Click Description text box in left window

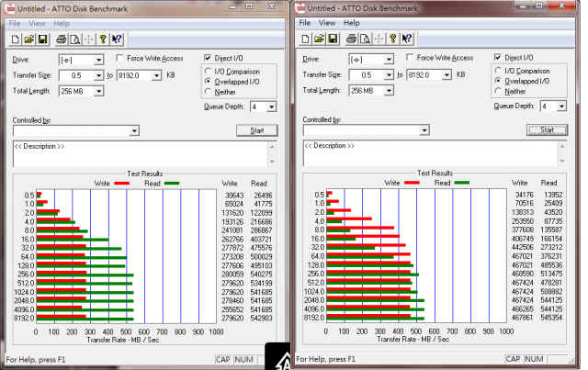click(141, 154)
